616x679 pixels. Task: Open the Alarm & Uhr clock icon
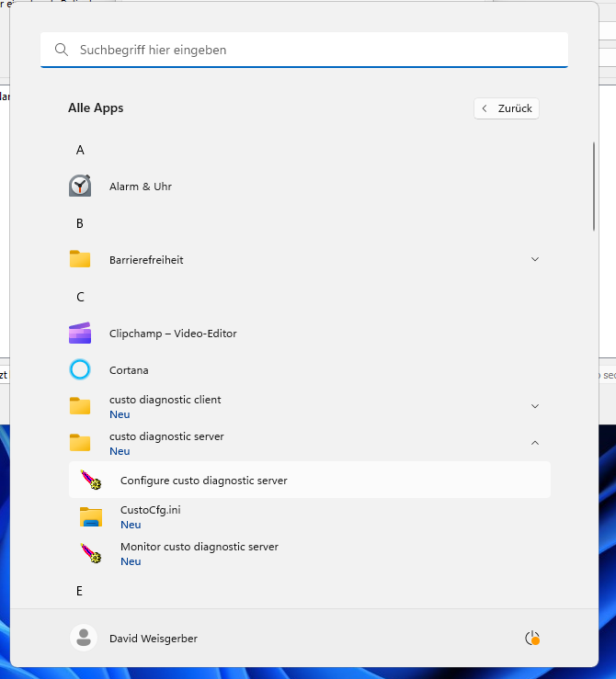click(x=80, y=187)
